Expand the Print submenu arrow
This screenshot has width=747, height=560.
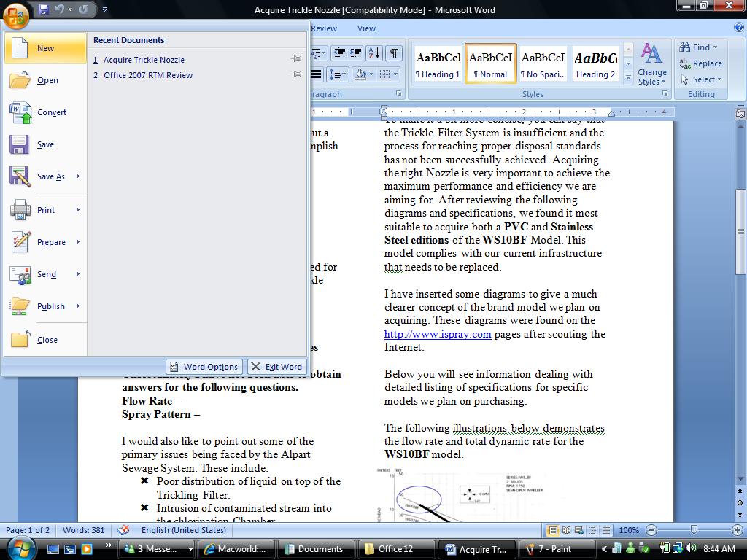(x=78, y=209)
